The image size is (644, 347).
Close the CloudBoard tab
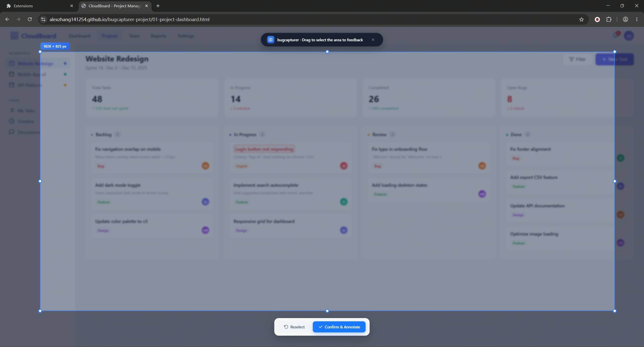pos(147,6)
